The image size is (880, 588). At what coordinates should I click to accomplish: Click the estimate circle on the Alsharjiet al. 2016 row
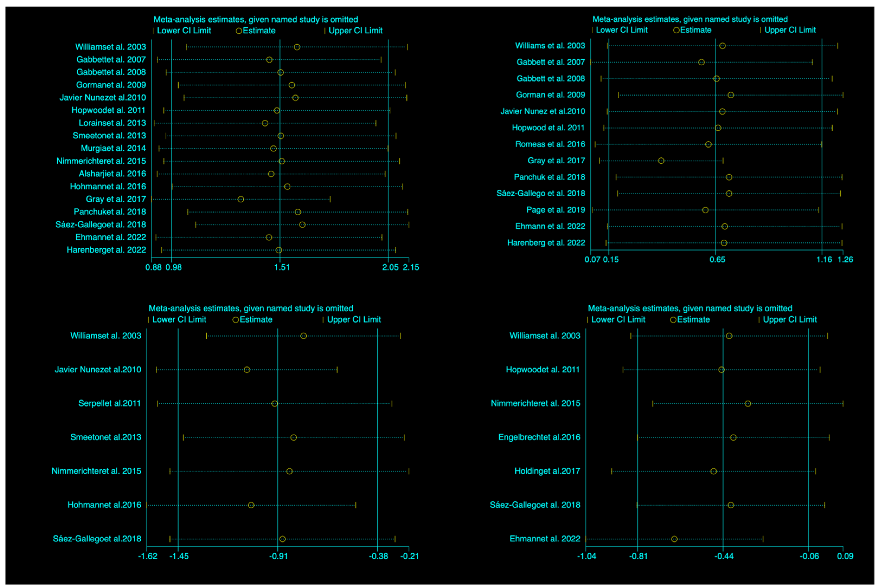271,174
